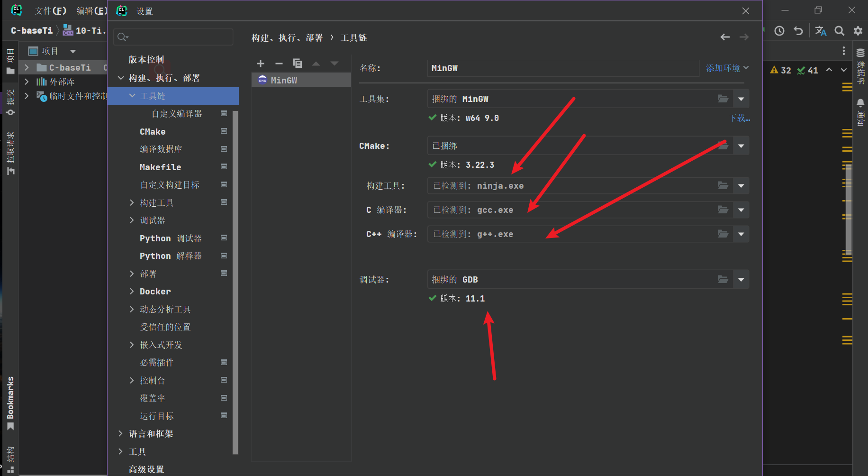Open the debugger dropdown arrow

coord(741,279)
